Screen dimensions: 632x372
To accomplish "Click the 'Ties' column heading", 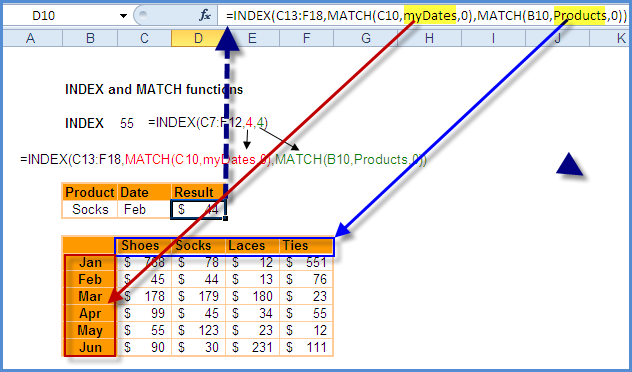I will pyautogui.click(x=306, y=245).
